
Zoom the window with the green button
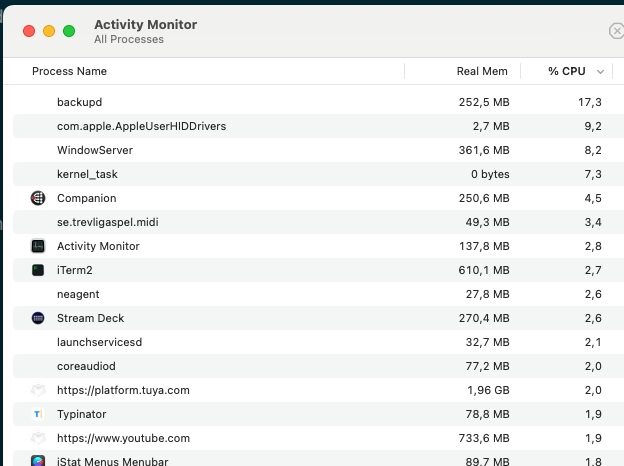69,31
